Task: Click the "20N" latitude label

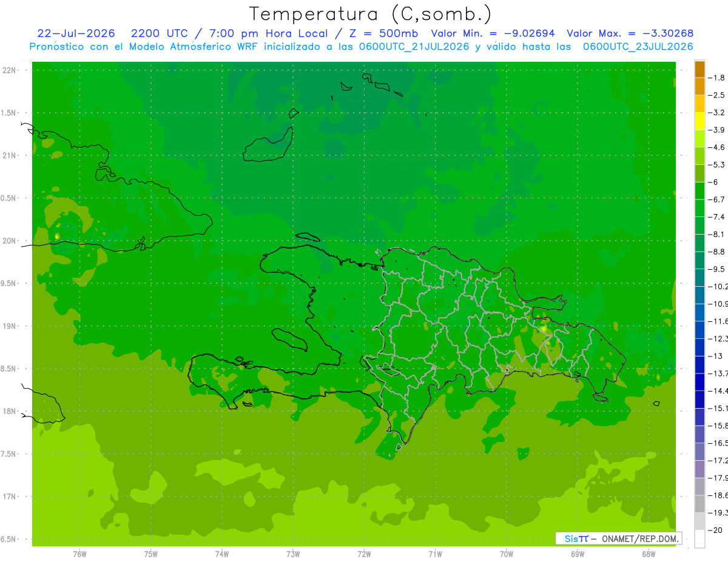Action: pos(8,241)
